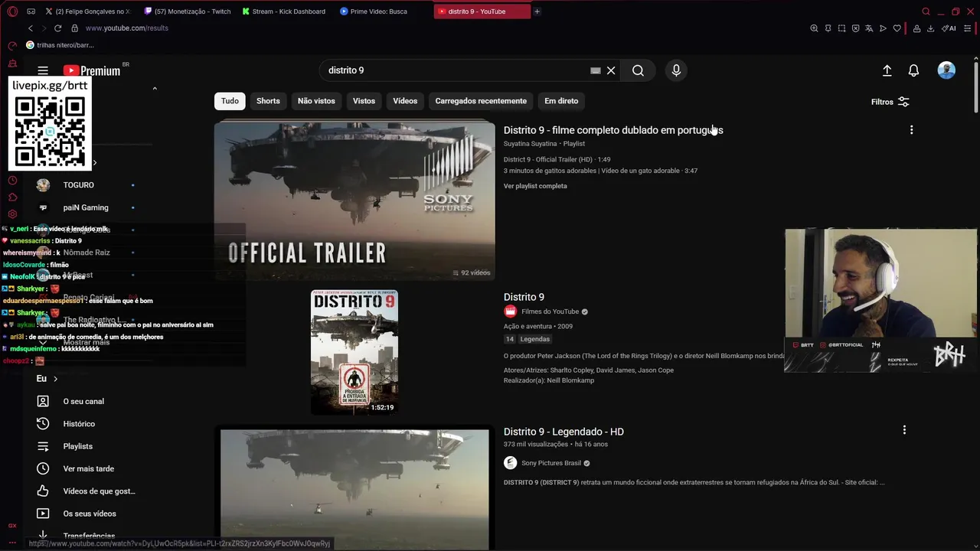Open the Official Trailer playlist thumbnail
Viewport: 980px width, 551px height.
pos(354,201)
